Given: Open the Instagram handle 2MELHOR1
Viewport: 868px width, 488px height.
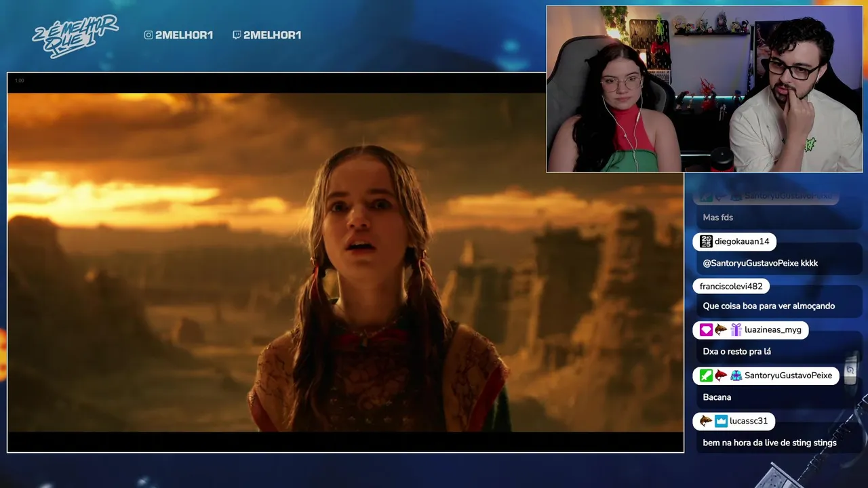Looking at the screenshot, I should point(184,35).
